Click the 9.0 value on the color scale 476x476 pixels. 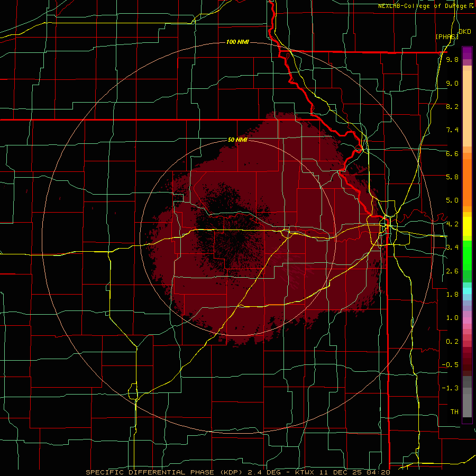[452, 83]
